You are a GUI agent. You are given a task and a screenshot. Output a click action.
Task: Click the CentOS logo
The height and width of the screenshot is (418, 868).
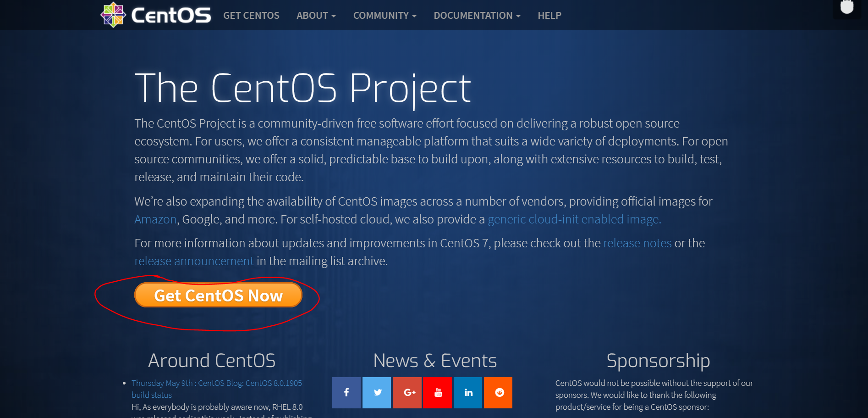pos(156,15)
